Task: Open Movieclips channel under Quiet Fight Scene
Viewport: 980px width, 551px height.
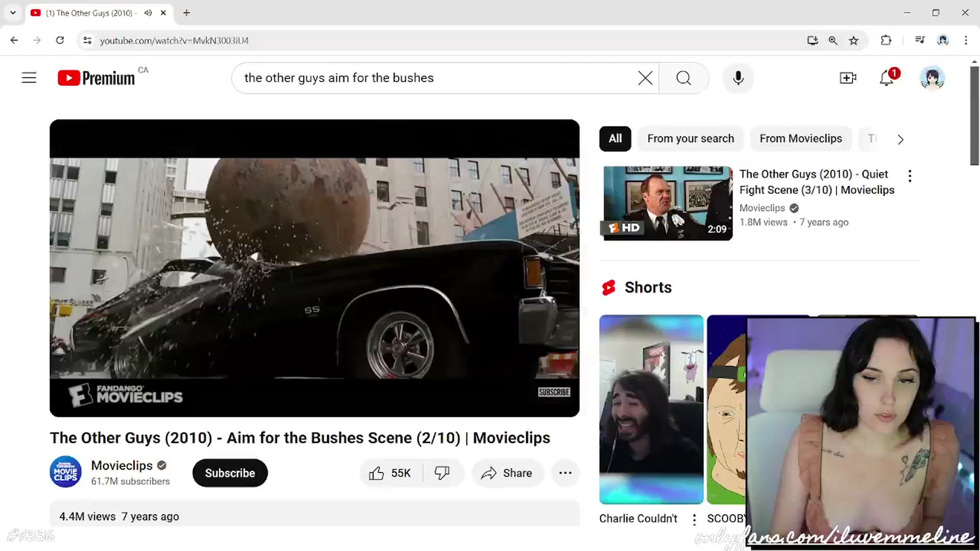Action: [762, 208]
